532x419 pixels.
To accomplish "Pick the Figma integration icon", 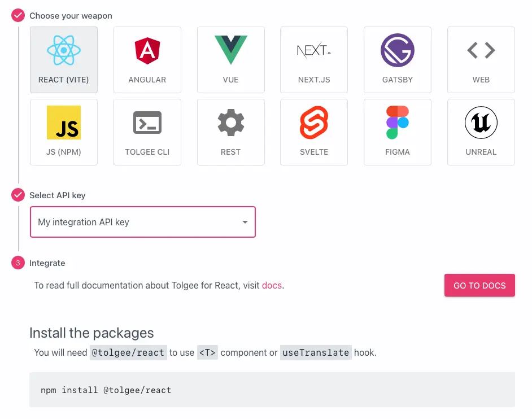I will [397, 123].
